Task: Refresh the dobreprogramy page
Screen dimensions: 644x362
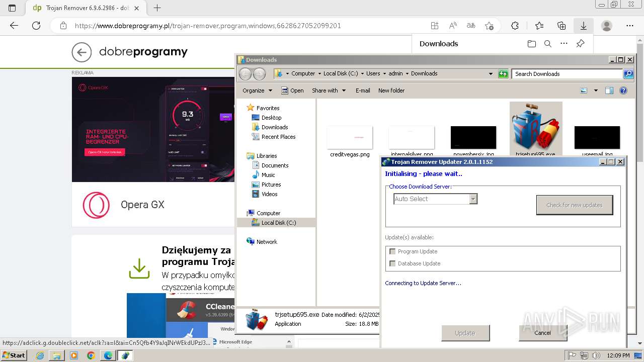Action: click(36, 26)
